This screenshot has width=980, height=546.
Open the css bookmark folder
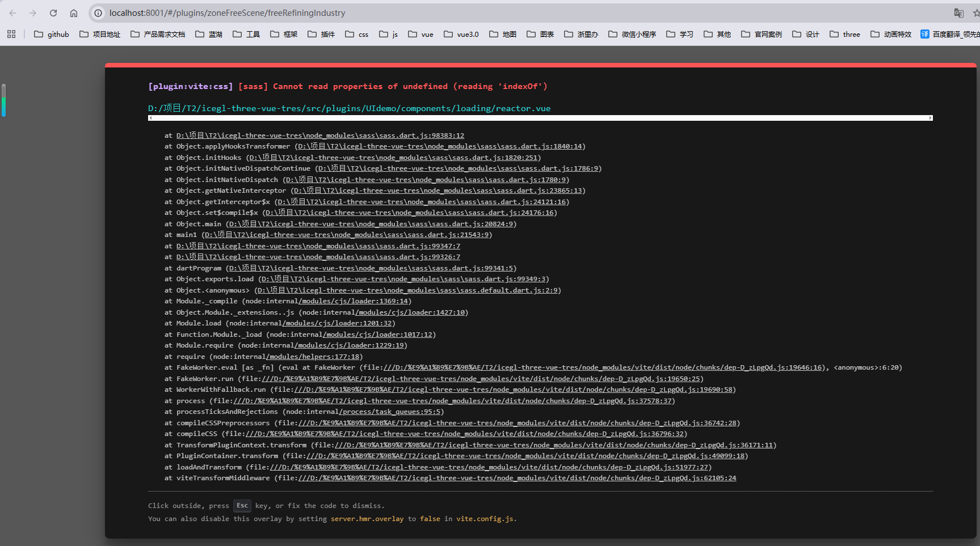tap(357, 34)
